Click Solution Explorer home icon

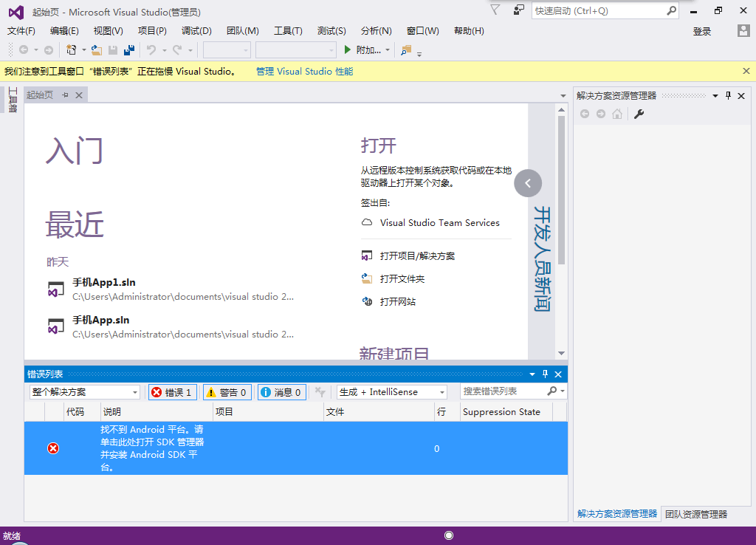[x=617, y=114]
